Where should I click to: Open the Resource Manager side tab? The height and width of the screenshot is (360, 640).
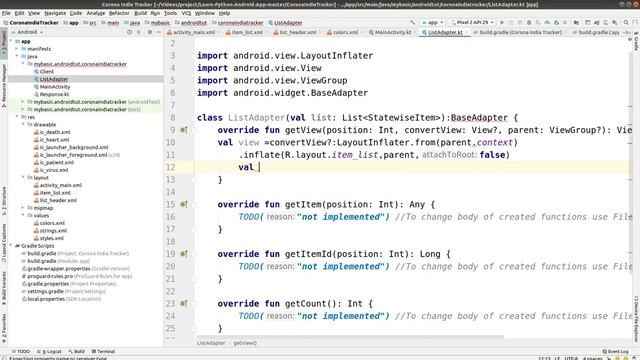[4, 86]
